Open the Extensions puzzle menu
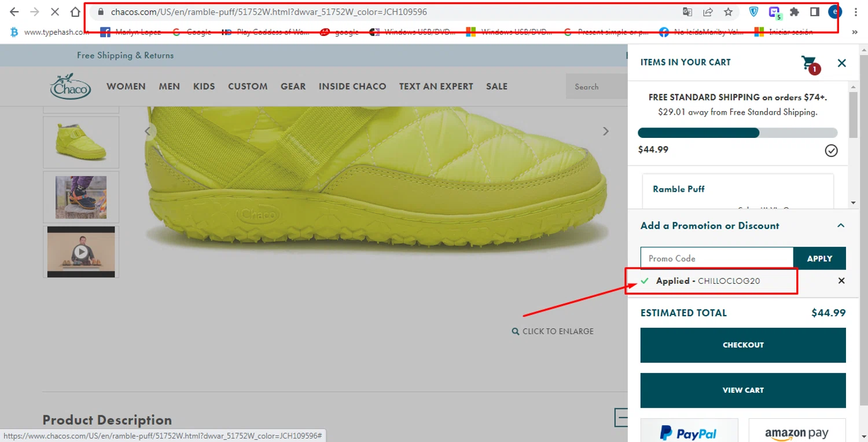 [795, 12]
